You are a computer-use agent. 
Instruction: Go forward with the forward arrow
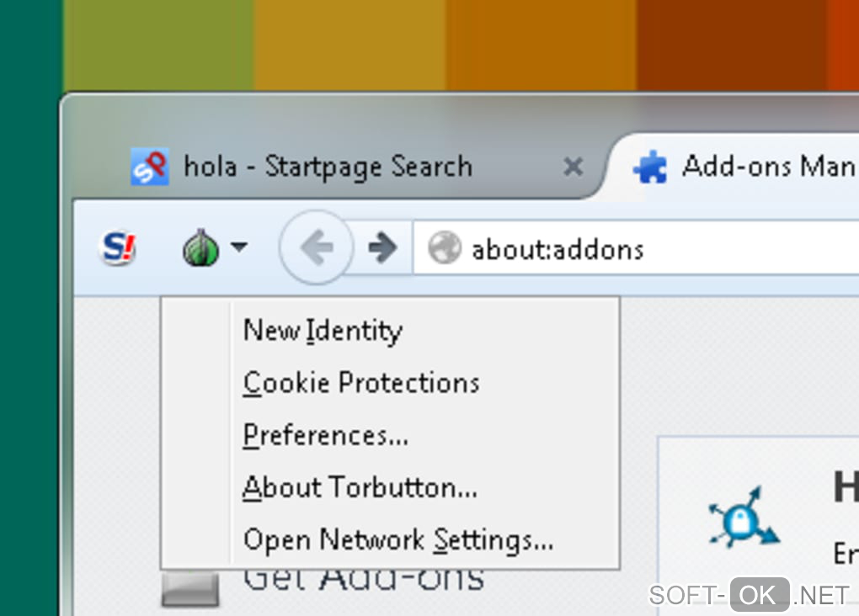tap(382, 247)
